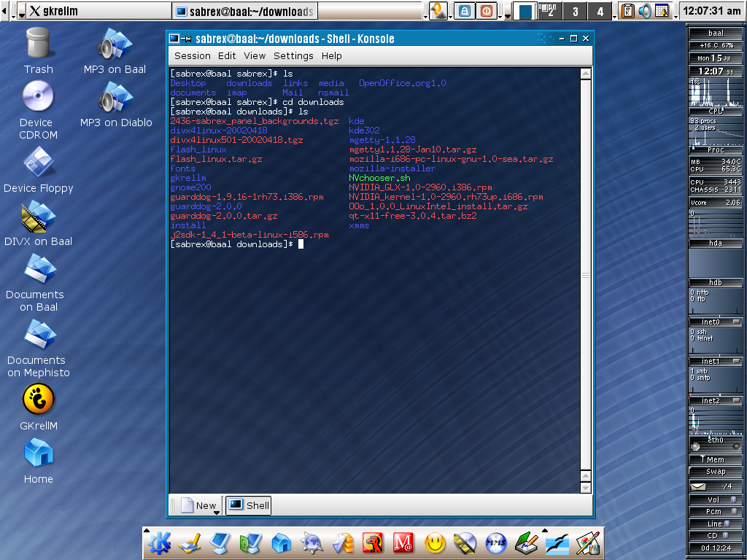Open the DIVX on Baal folder icon
This screenshot has width=747, height=560.
tap(38, 222)
